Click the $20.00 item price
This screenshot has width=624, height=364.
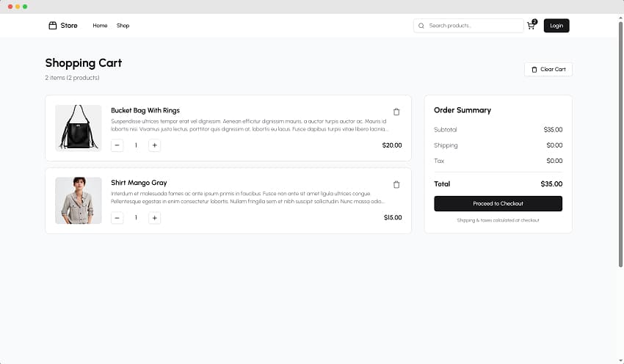tap(392, 145)
